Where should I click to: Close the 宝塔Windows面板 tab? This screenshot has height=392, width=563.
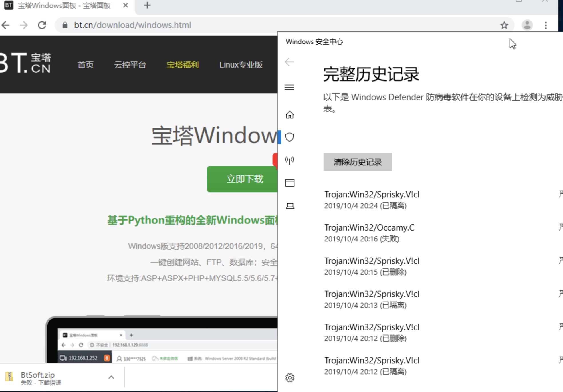[125, 5]
